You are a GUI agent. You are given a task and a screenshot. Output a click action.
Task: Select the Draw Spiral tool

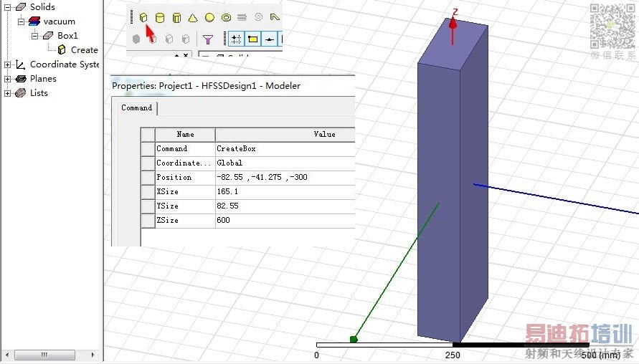258,16
